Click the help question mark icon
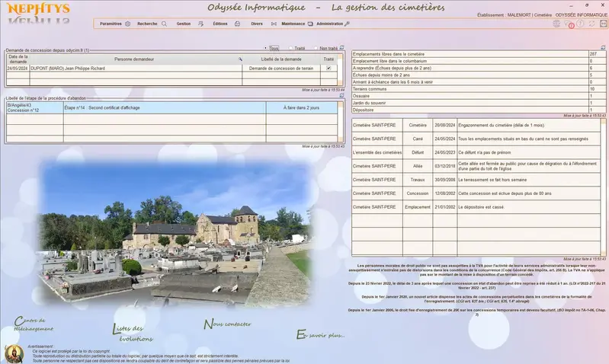The image size is (609, 364). (581, 24)
